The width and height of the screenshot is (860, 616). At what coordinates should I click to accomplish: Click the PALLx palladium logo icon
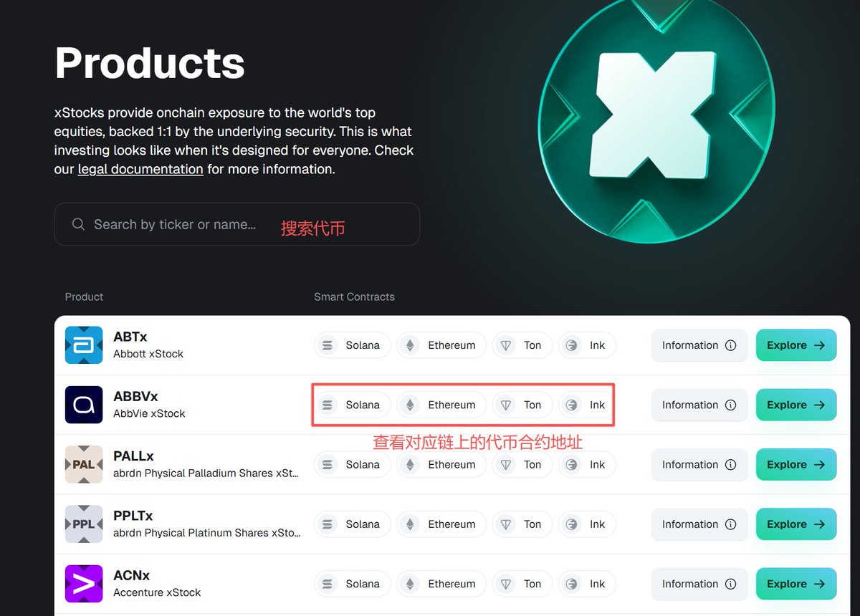click(84, 464)
